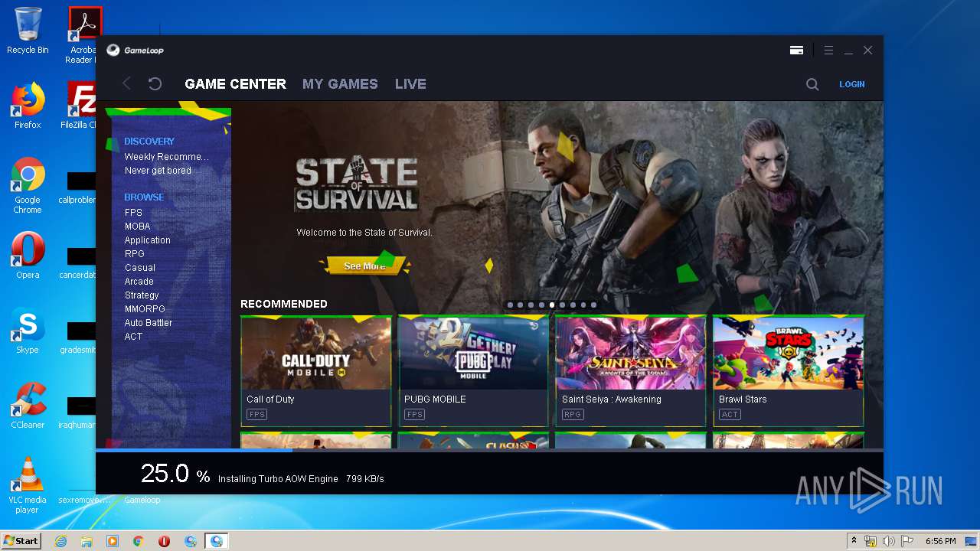Image resolution: width=980 pixels, height=551 pixels.
Task: Click the Installing Turbo AOW Engine status
Action: 278,479
